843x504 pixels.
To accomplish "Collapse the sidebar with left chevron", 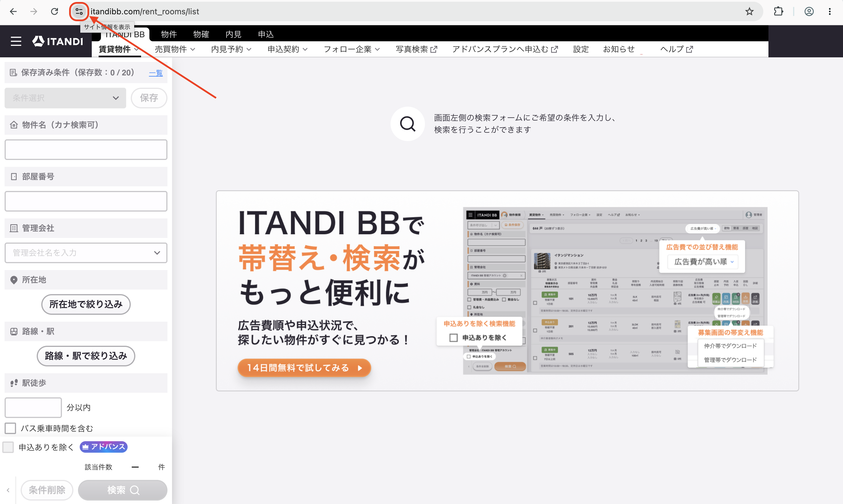I will pyautogui.click(x=8, y=490).
